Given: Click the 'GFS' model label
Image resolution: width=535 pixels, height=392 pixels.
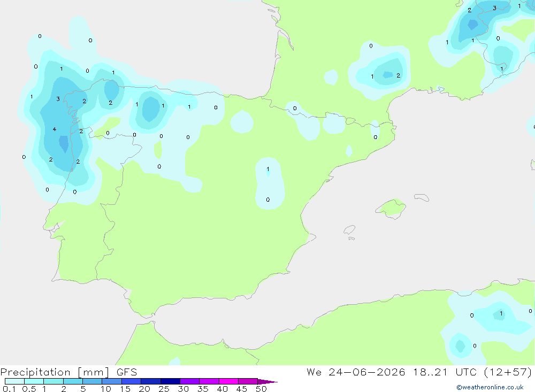Looking at the screenshot, I should 127,372.
